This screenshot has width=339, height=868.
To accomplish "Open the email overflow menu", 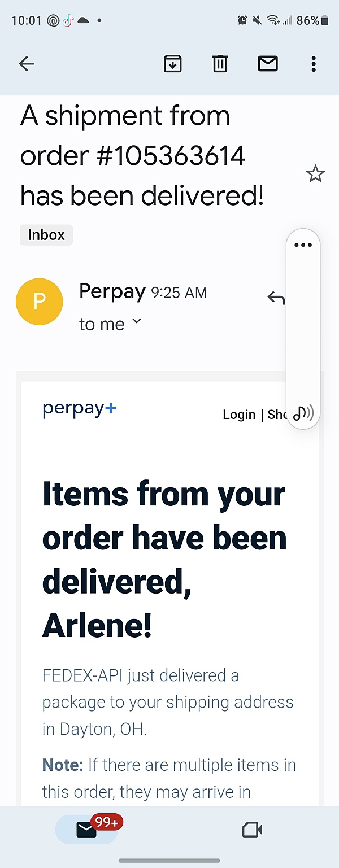I will 314,64.
